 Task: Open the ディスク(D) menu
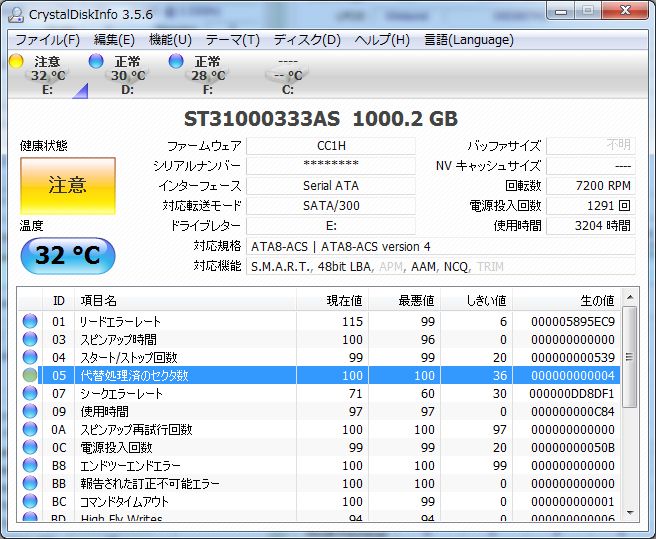point(307,40)
